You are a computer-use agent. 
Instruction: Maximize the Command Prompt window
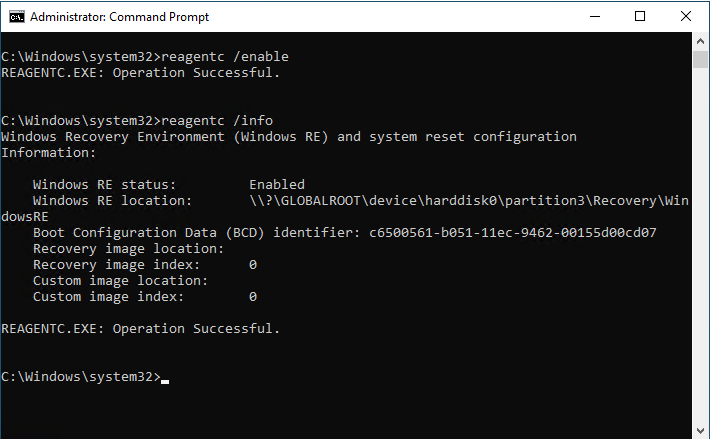point(640,17)
